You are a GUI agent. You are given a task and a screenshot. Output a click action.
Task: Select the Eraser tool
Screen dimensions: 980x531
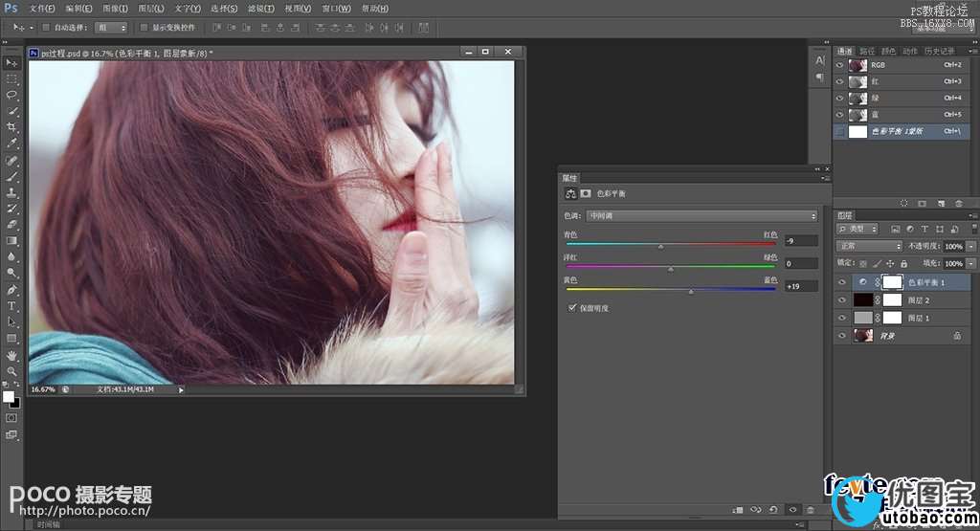tap(11, 225)
